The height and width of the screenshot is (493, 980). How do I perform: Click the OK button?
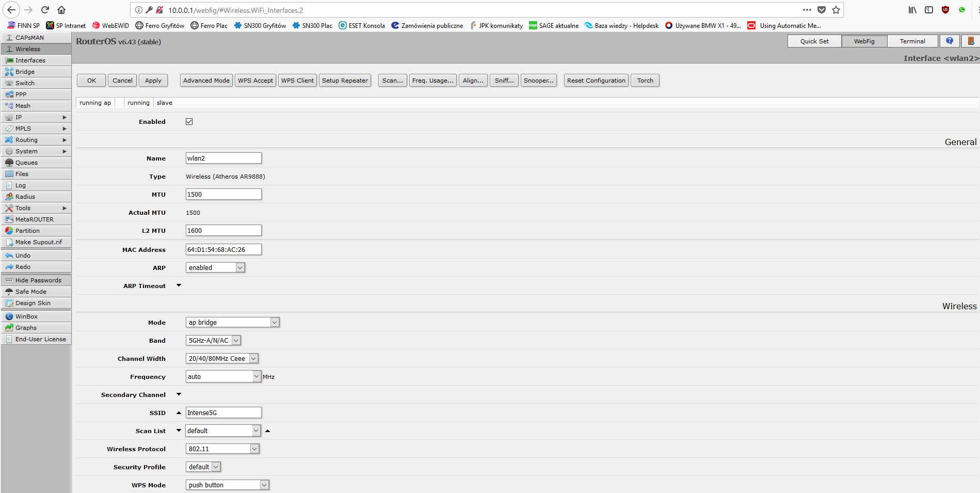[91, 81]
